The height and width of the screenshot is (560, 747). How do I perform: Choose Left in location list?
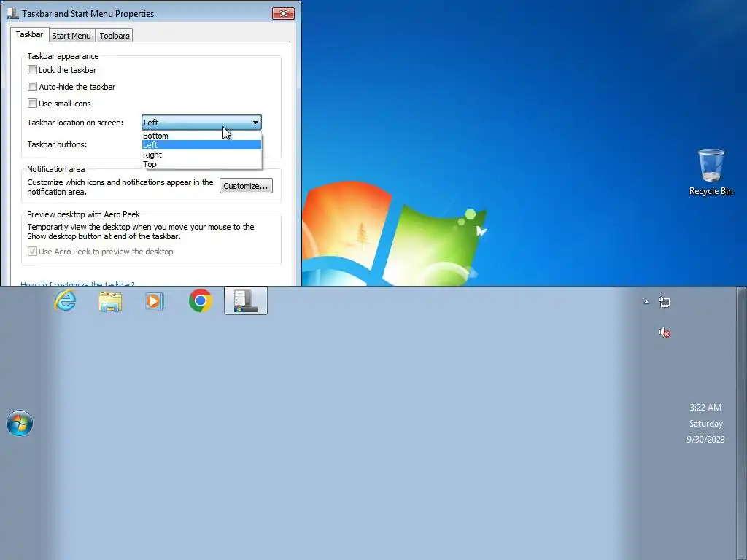pos(201,145)
